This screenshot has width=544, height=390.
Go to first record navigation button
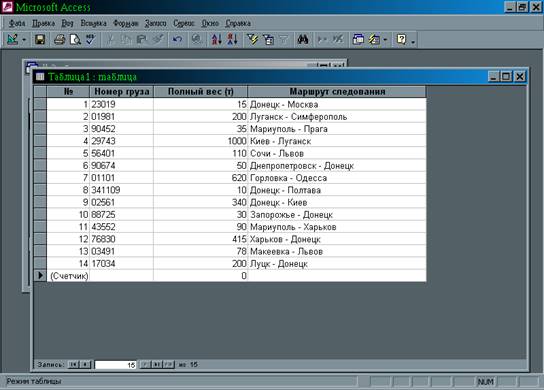click(73, 364)
